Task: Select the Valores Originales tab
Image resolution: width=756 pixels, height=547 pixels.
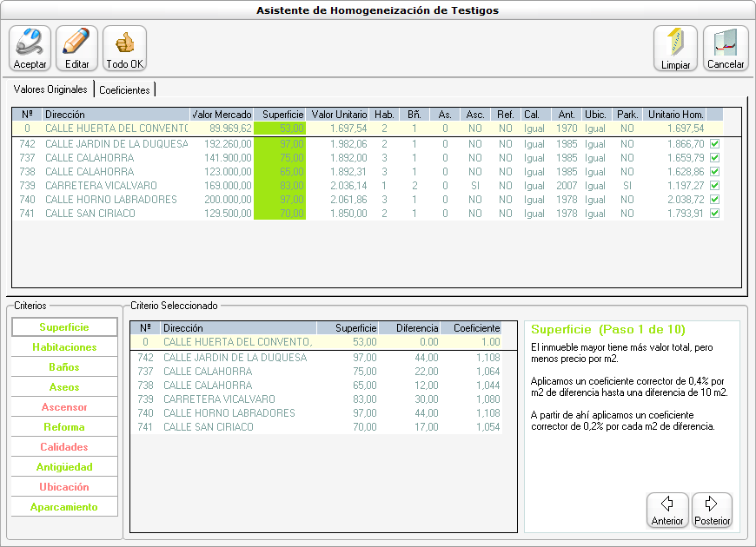Action: (x=50, y=89)
